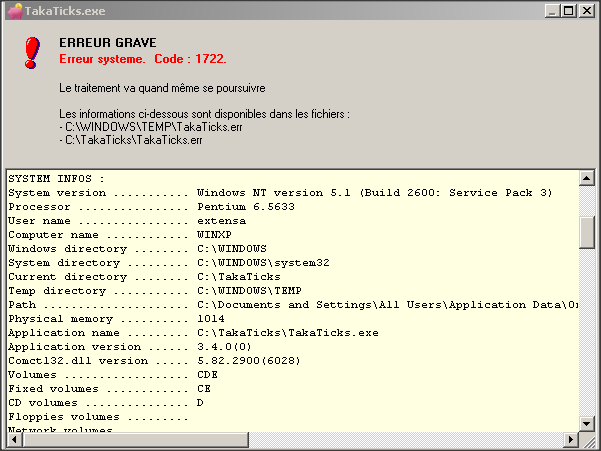
Task: Minimize the TakaTicks.exe window
Action: [x=552, y=11]
